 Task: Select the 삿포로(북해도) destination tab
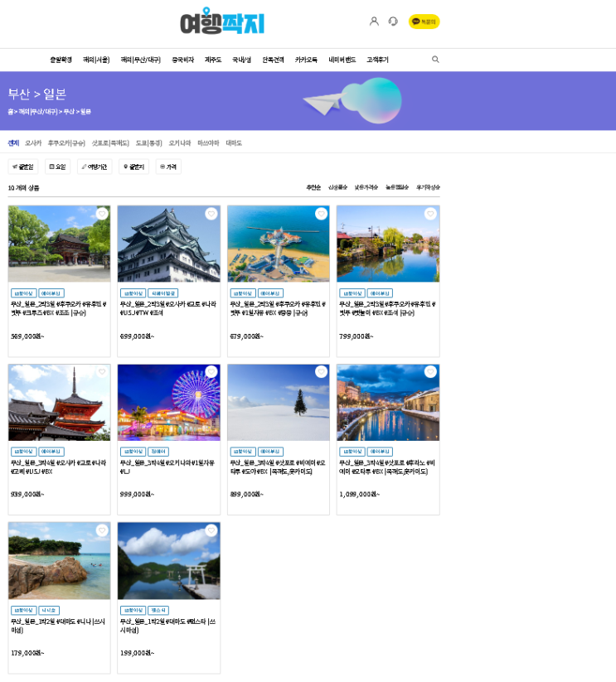click(110, 143)
